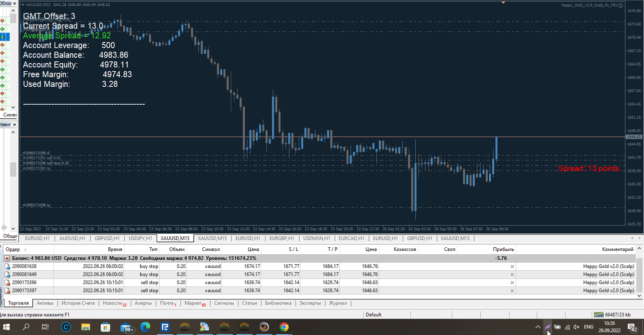The height and width of the screenshot is (335, 644).
Task: Open the Новости terminal tab
Action: [114, 303]
